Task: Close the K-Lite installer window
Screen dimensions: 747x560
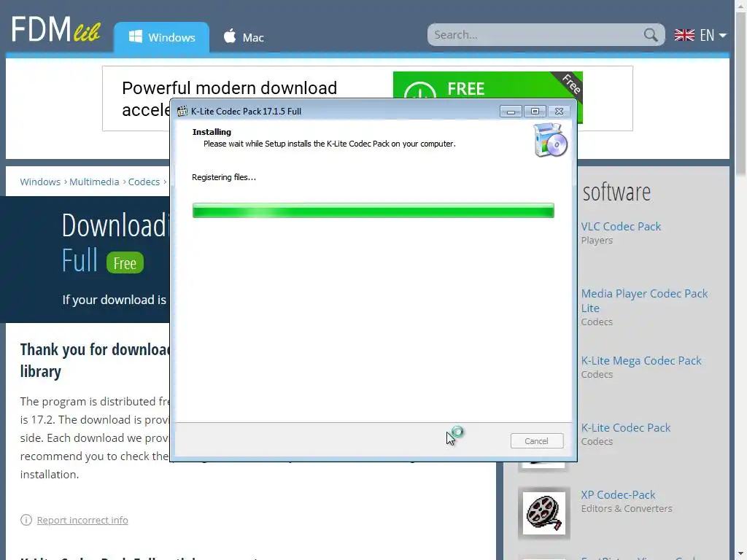Action: click(560, 112)
